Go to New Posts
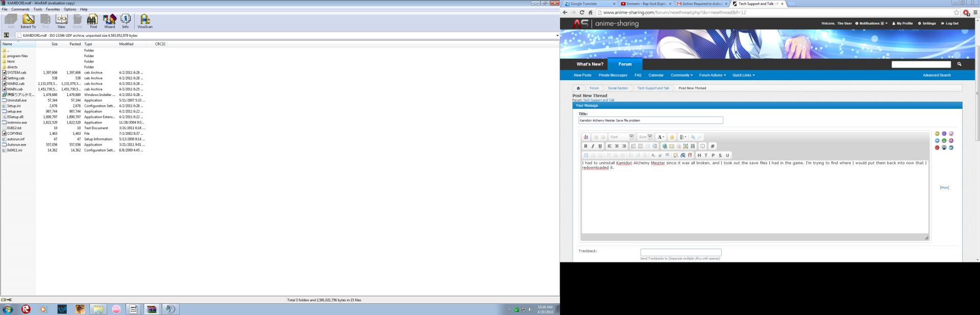This screenshot has width=980, height=315. 582,75
